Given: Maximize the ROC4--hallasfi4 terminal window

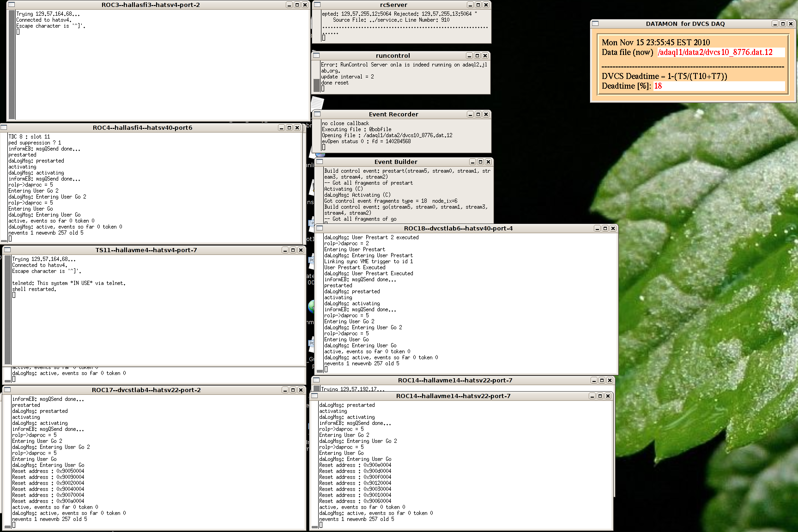Looking at the screenshot, I should coord(289,127).
